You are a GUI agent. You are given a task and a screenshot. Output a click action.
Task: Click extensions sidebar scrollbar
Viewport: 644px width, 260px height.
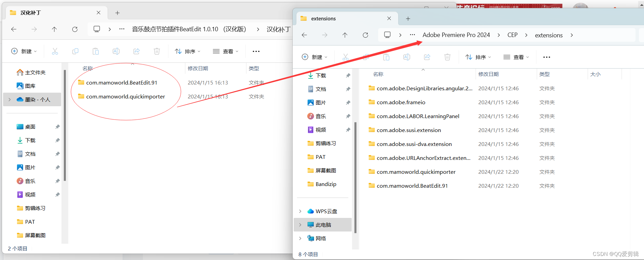tap(355, 178)
